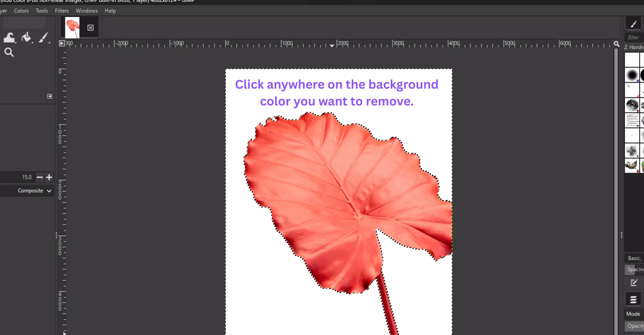Increase threshold with plus button
This screenshot has height=335, width=644.
[x=49, y=177]
